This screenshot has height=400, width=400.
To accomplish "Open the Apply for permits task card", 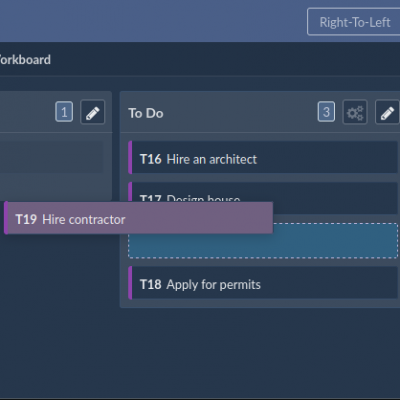I will click(x=263, y=283).
